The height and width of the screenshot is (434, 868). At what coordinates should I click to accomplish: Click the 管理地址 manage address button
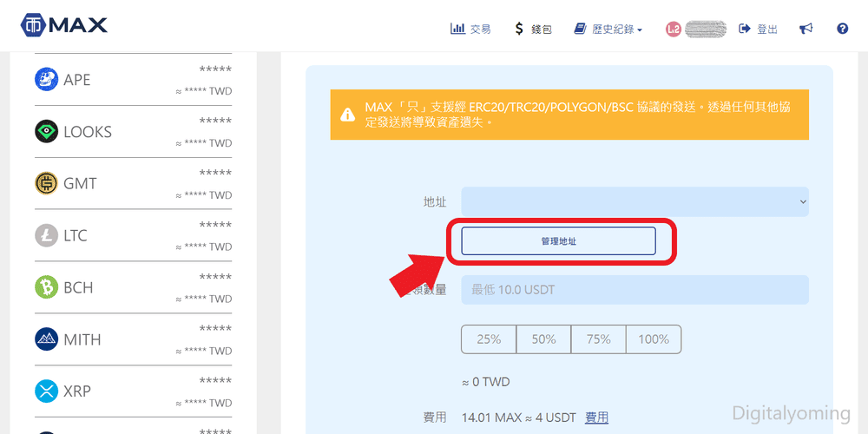(558, 241)
